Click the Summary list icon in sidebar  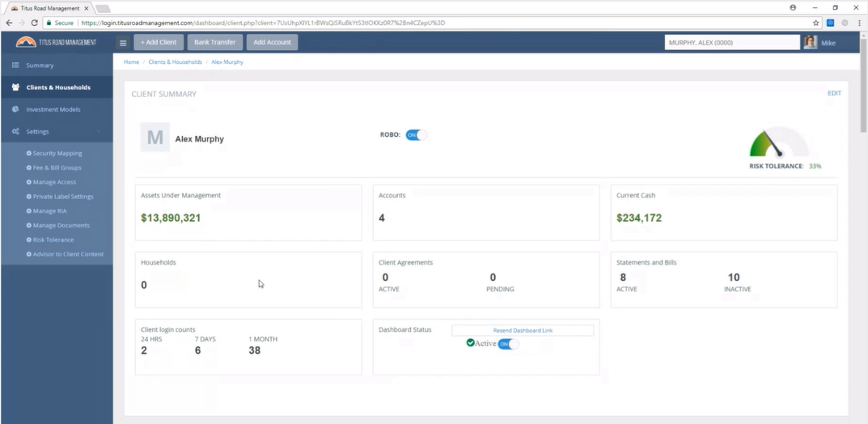(x=15, y=66)
